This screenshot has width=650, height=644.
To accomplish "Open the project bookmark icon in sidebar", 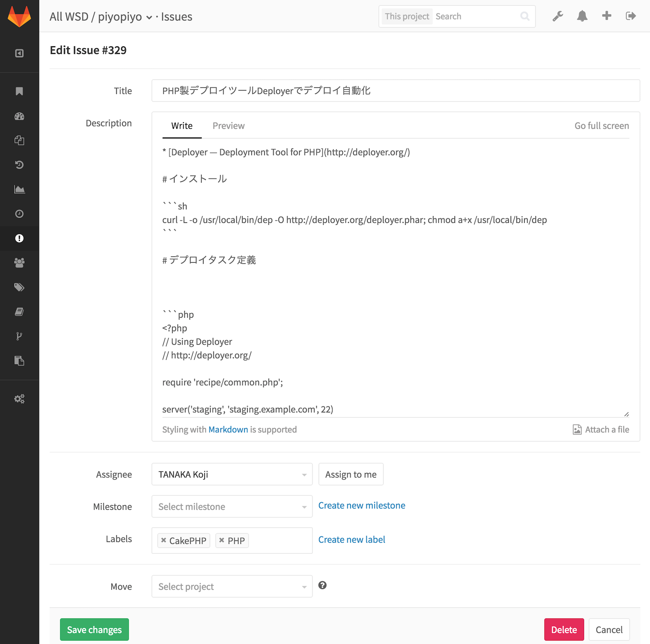I will pos(19,91).
